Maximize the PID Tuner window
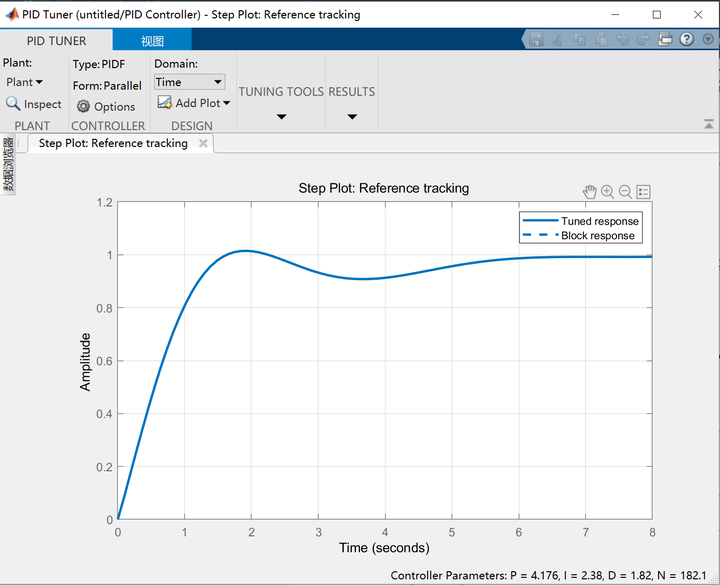 [657, 15]
